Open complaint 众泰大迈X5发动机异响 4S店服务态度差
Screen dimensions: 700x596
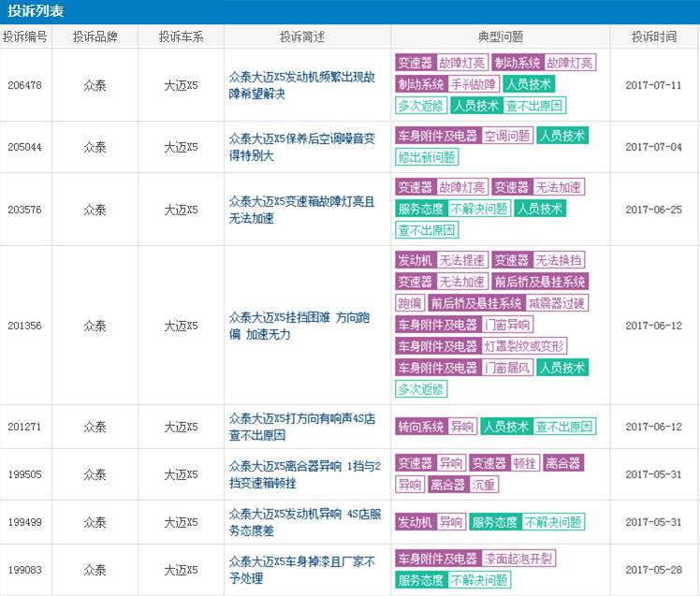[x=305, y=522]
